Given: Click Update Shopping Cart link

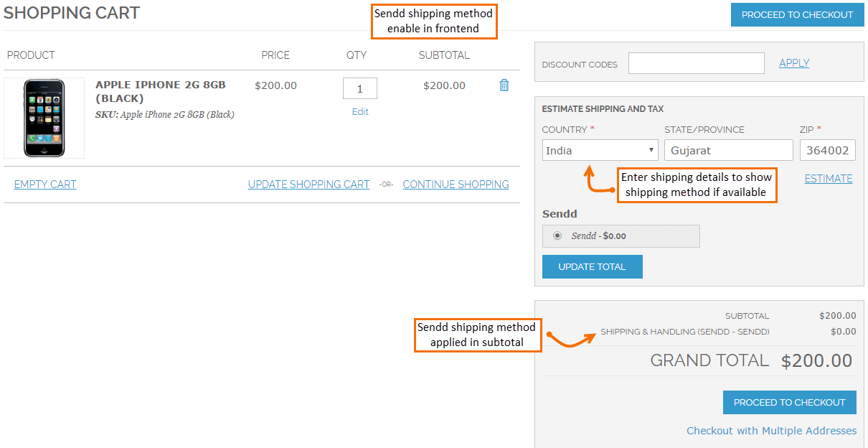Looking at the screenshot, I should [x=308, y=185].
